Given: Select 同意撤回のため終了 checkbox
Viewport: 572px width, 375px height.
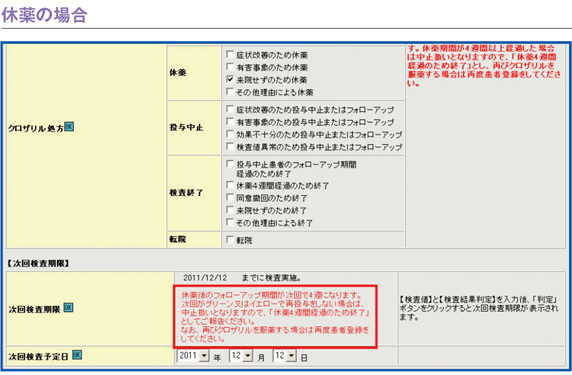Looking at the screenshot, I should [x=230, y=197].
